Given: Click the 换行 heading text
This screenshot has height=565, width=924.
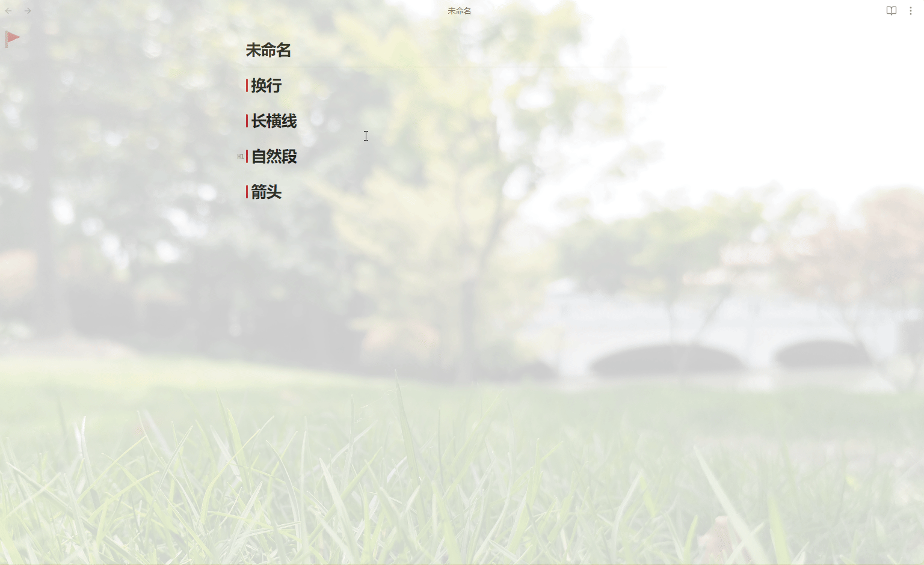Looking at the screenshot, I should click(266, 85).
